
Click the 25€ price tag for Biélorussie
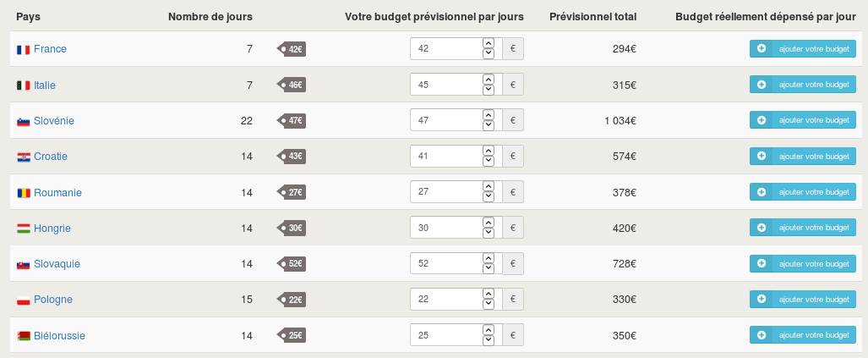[x=292, y=336]
